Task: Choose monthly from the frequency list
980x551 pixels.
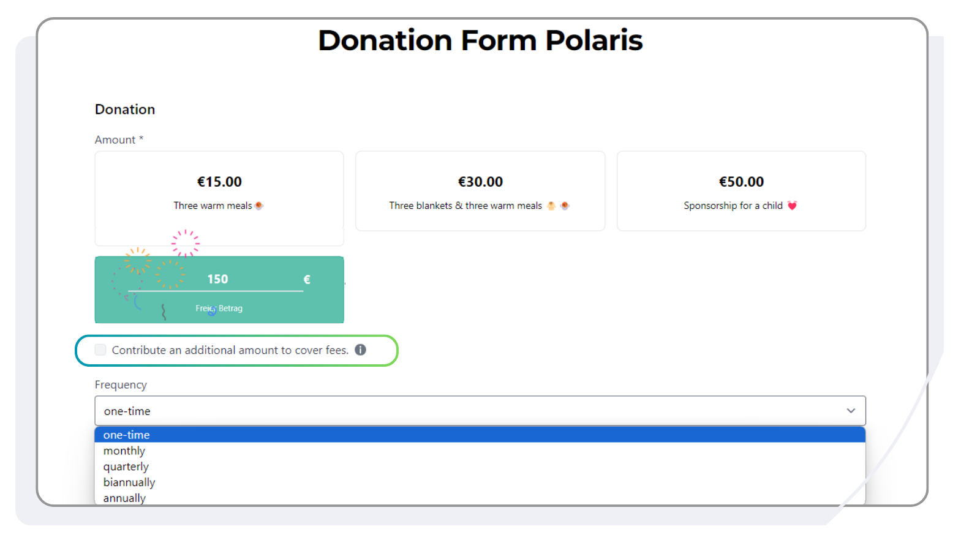Action: (x=124, y=451)
